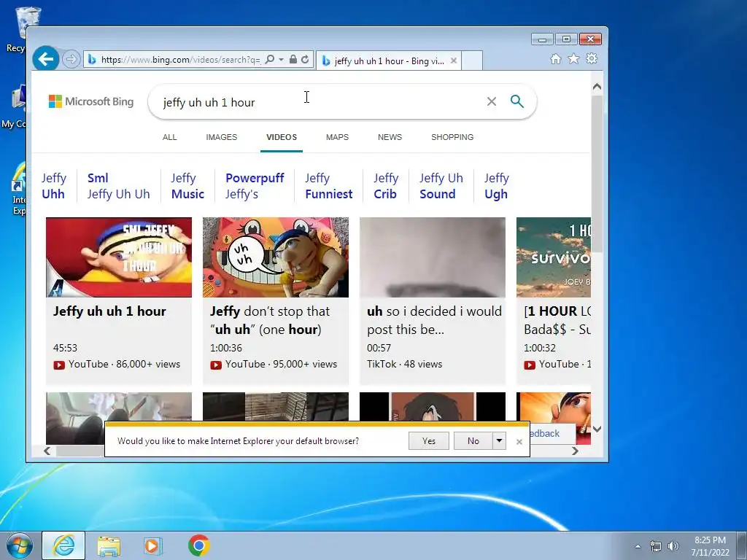Open a new blank tab
Image resolution: width=747 pixels, height=560 pixels.
click(472, 61)
